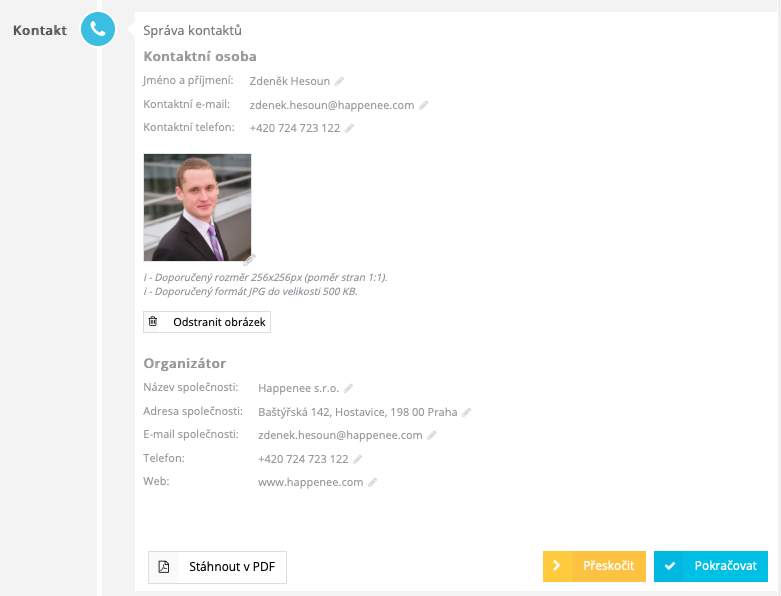The height and width of the screenshot is (596, 781).
Task: Click pencil icon on profile photo corner
Action: [250, 259]
